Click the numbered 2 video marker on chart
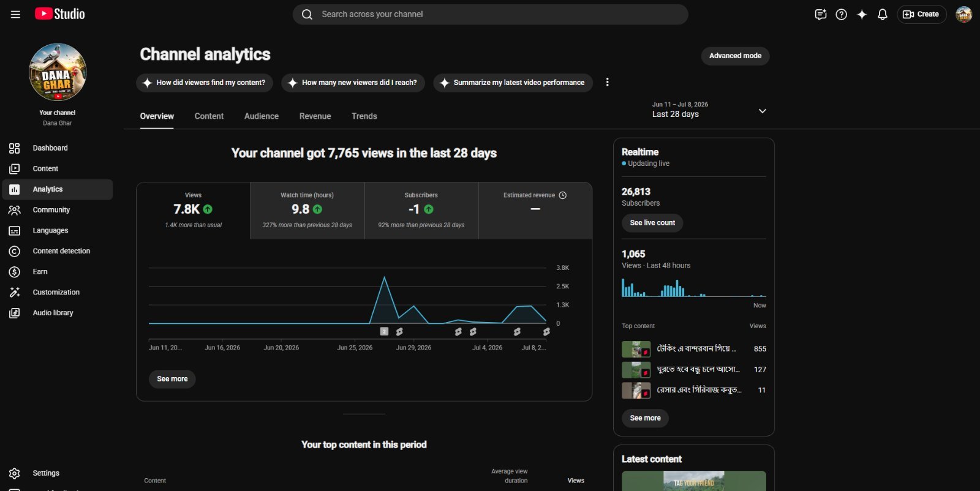This screenshot has height=491, width=980. 384,331
